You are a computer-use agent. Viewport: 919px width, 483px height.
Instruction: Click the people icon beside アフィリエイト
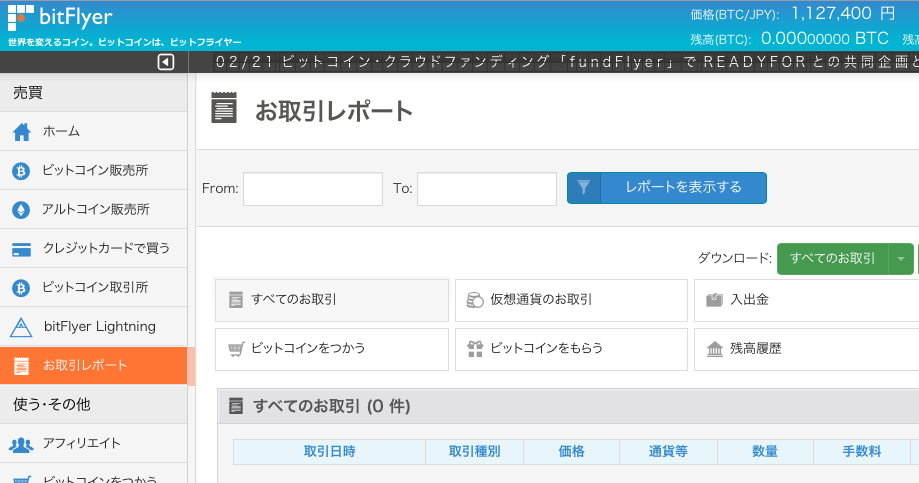tap(21, 444)
